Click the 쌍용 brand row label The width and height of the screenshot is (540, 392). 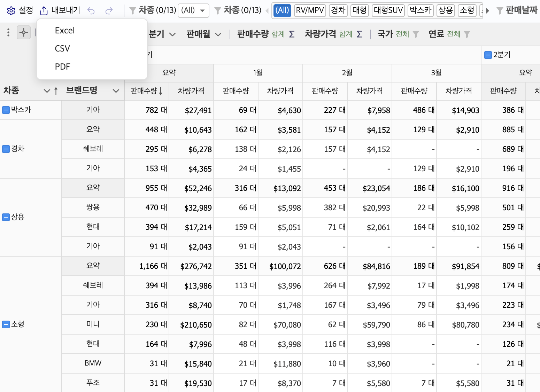[x=93, y=207]
